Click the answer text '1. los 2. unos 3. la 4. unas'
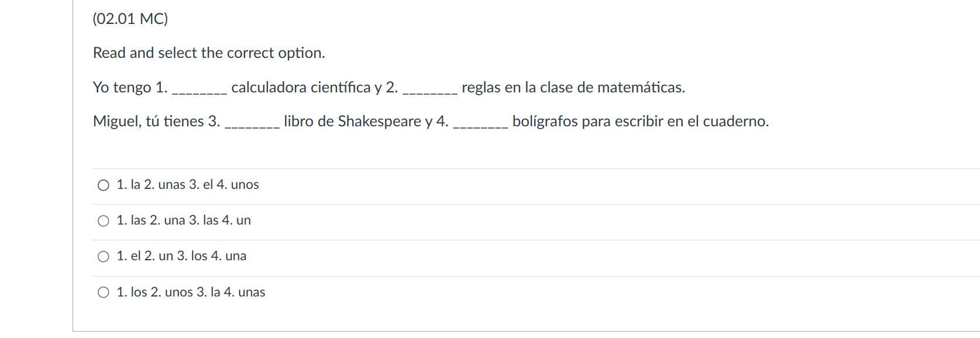This screenshot has width=980, height=338. coord(191,292)
